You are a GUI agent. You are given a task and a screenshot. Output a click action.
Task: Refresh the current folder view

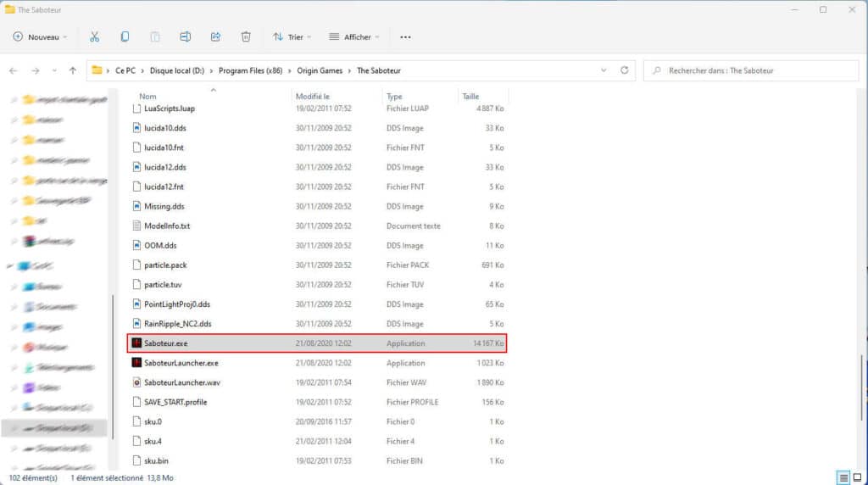click(x=625, y=70)
